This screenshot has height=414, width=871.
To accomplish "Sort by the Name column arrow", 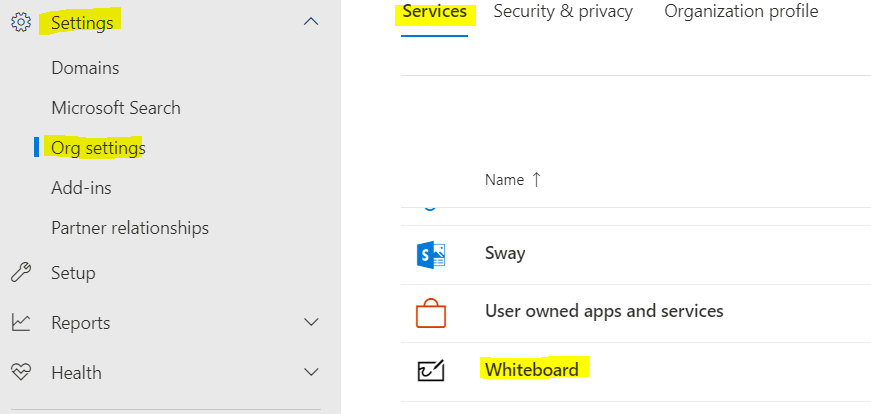I will pos(536,179).
